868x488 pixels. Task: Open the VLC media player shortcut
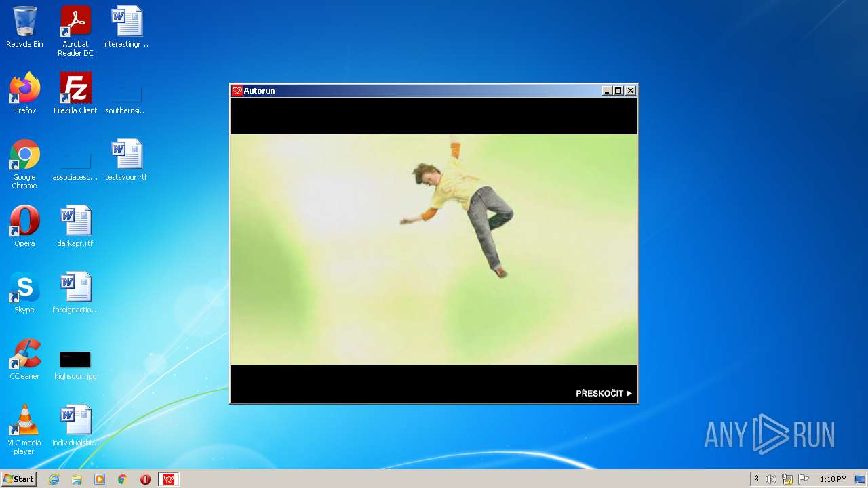click(x=24, y=430)
